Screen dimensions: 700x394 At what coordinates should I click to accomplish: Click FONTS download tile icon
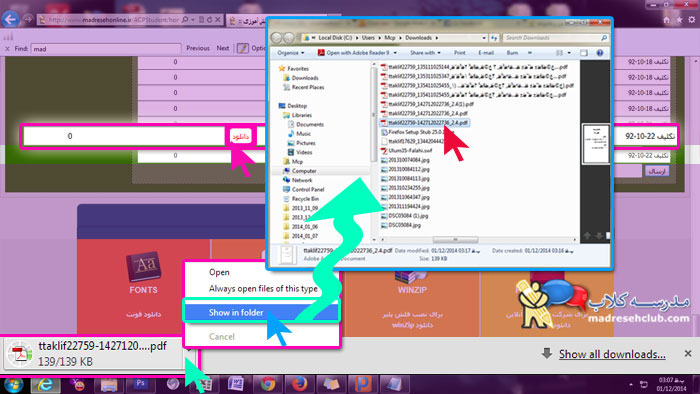pos(143,266)
